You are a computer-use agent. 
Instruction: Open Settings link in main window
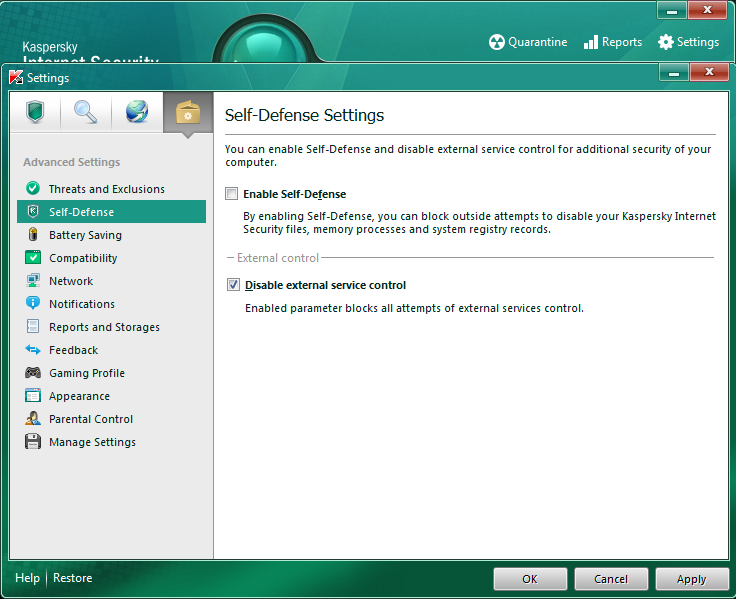(689, 42)
